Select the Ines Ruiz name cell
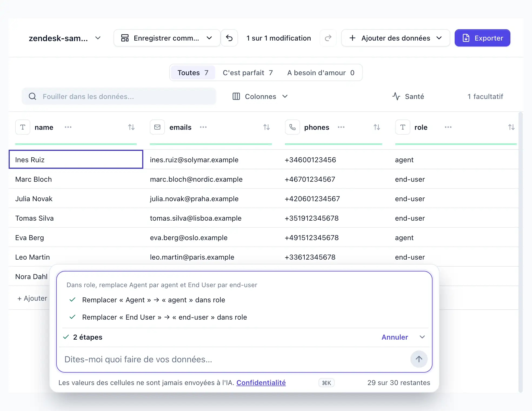 point(76,160)
